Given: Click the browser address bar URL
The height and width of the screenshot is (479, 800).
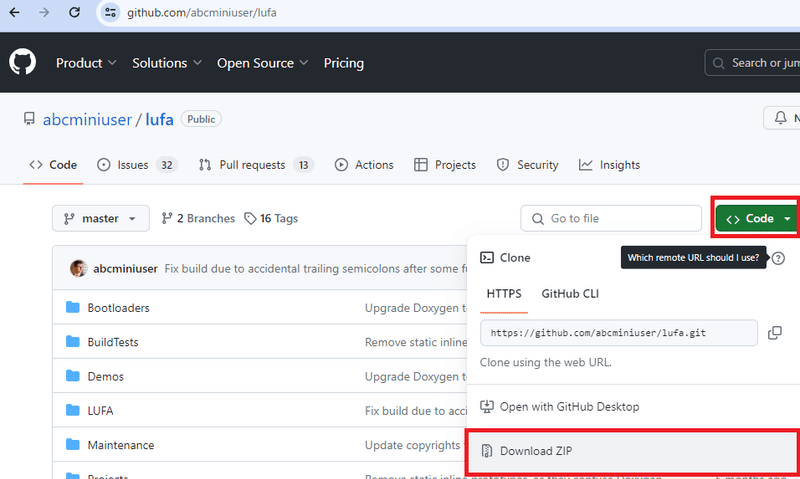Looking at the screenshot, I should pos(202,12).
